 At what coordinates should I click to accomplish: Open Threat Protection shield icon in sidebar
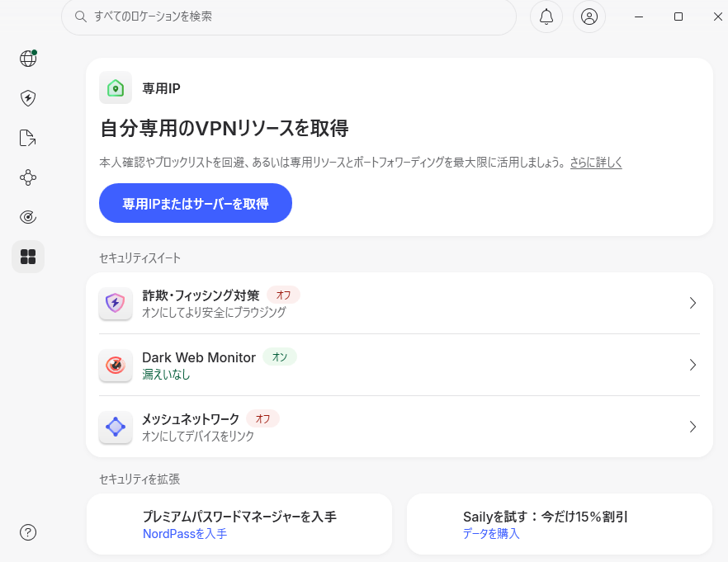(28, 98)
